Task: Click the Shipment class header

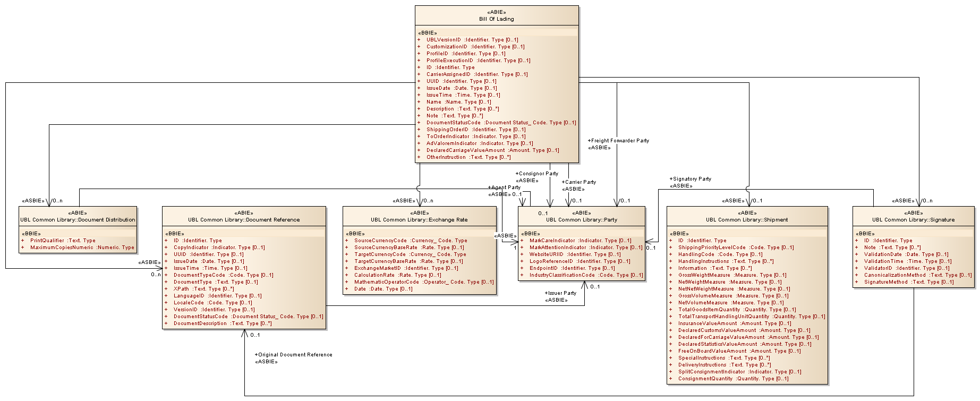Action: (747, 219)
